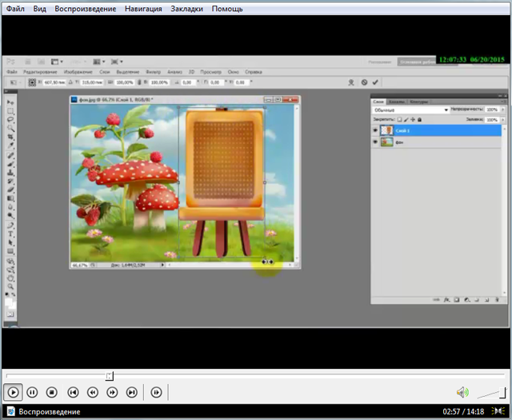Click the frame step button
The height and width of the screenshot is (420, 512).
pyautogui.click(x=157, y=392)
